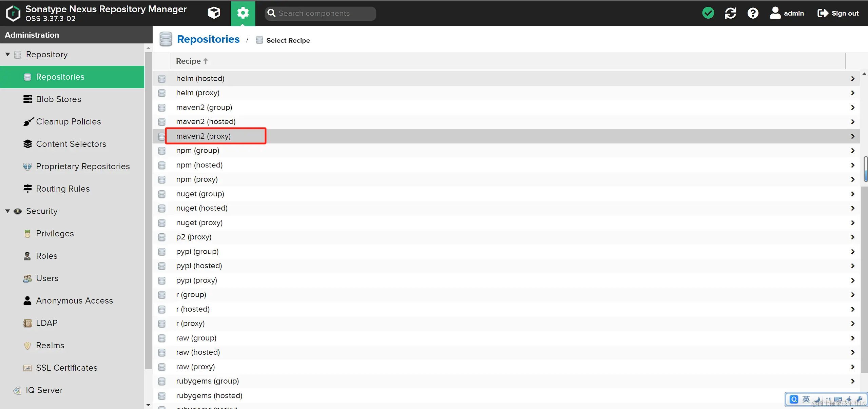Collapse the Security tree section
Image resolution: width=868 pixels, height=409 pixels.
pos(8,211)
